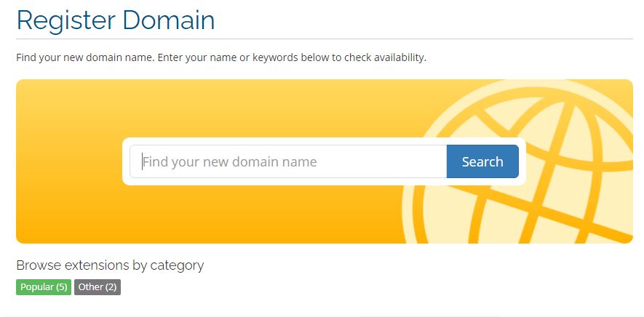This screenshot has height=317, width=644.
Task: Click the text cursor in the search input
Action: click(142, 161)
